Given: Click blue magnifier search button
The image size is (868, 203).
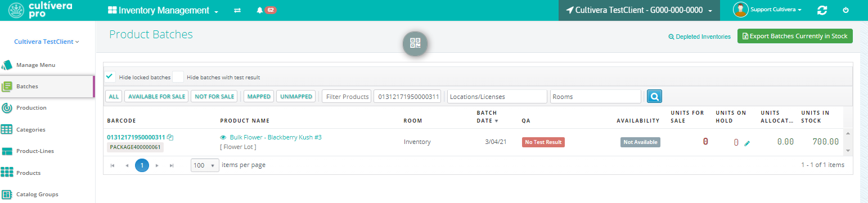Looking at the screenshot, I should point(654,97).
